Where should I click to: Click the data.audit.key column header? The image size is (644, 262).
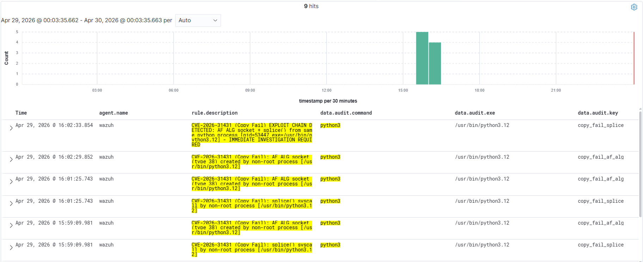[x=597, y=113]
